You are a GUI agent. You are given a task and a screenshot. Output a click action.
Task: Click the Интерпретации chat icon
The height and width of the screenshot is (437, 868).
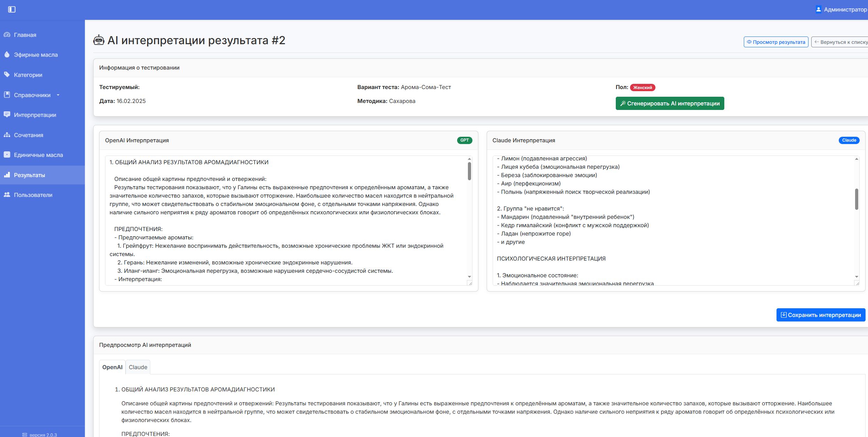click(x=7, y=115)
